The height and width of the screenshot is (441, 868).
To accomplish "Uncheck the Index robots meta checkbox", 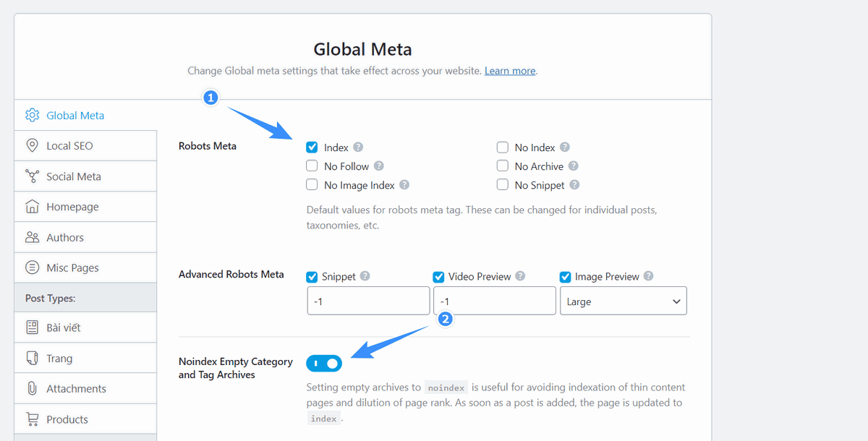I will click(x=312, y=147).
